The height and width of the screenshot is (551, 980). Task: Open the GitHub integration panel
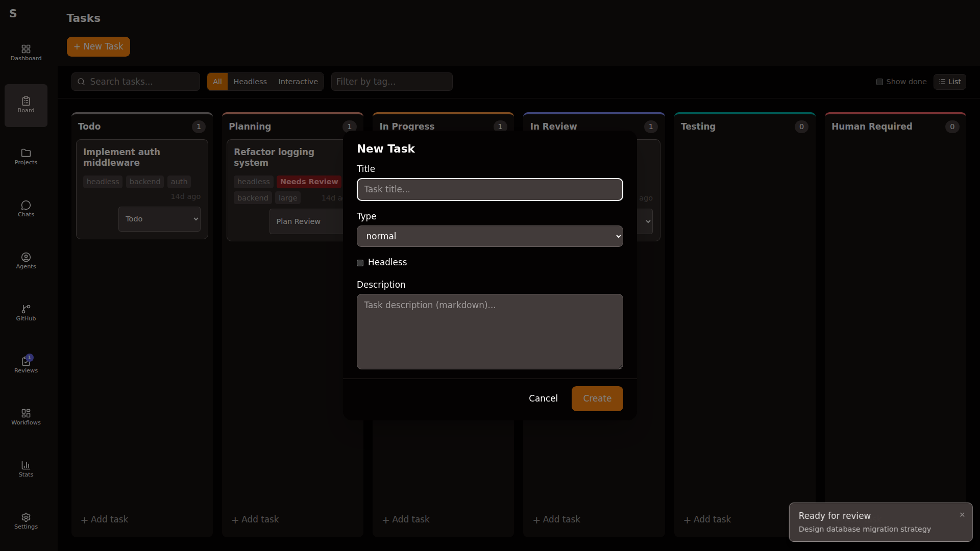[x=26, y=313]
